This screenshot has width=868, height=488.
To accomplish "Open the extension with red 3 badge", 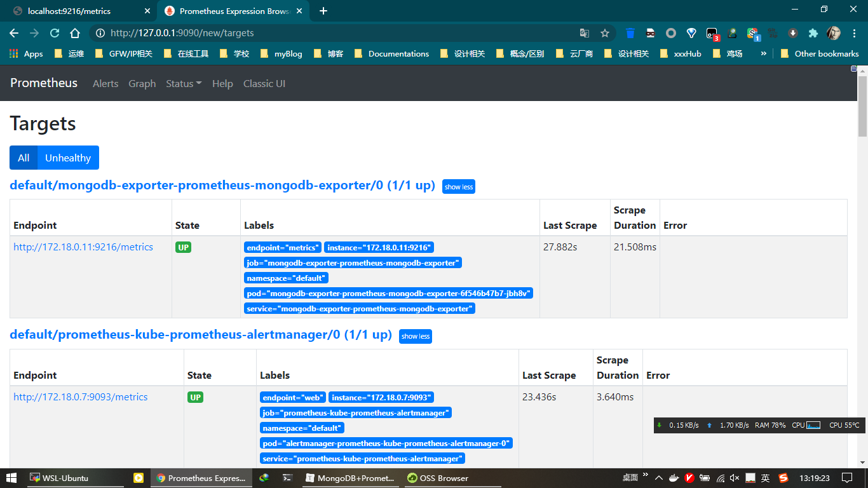I will (712, 34).
